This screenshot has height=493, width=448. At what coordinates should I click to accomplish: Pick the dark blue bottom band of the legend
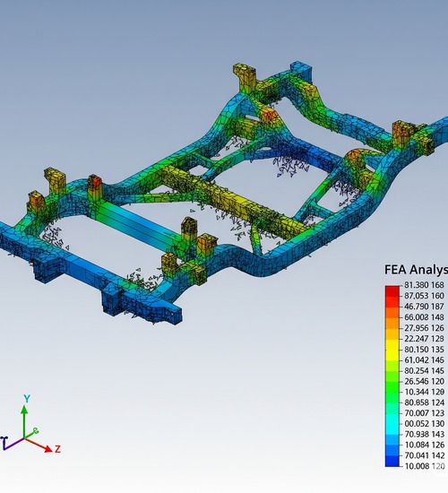click(x=392, y=462)
